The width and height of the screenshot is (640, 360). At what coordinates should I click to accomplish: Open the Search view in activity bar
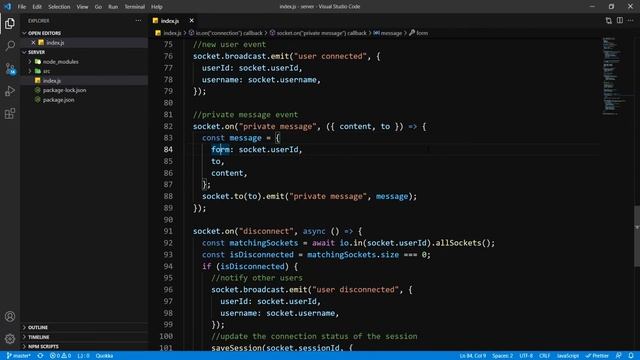tap(10, 46)
